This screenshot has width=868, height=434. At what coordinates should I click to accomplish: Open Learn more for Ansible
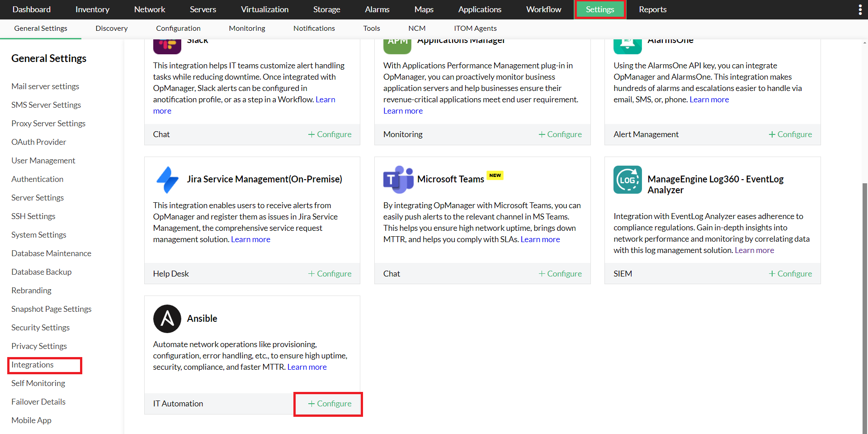click(307, 367)
